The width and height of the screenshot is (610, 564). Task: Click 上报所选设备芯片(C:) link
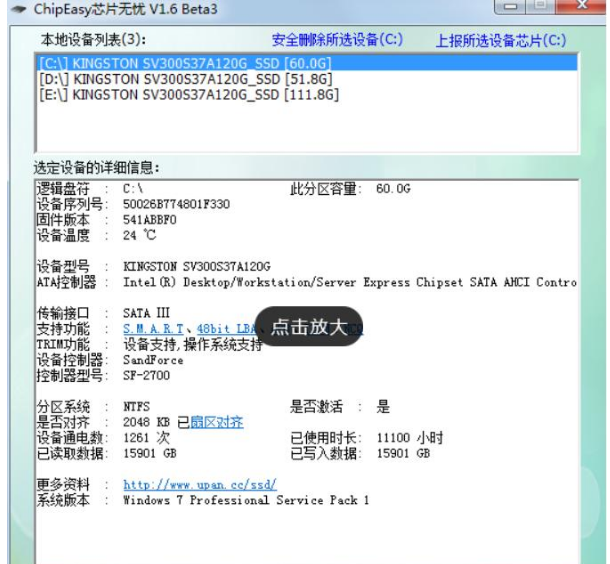[x=501, y=40]
